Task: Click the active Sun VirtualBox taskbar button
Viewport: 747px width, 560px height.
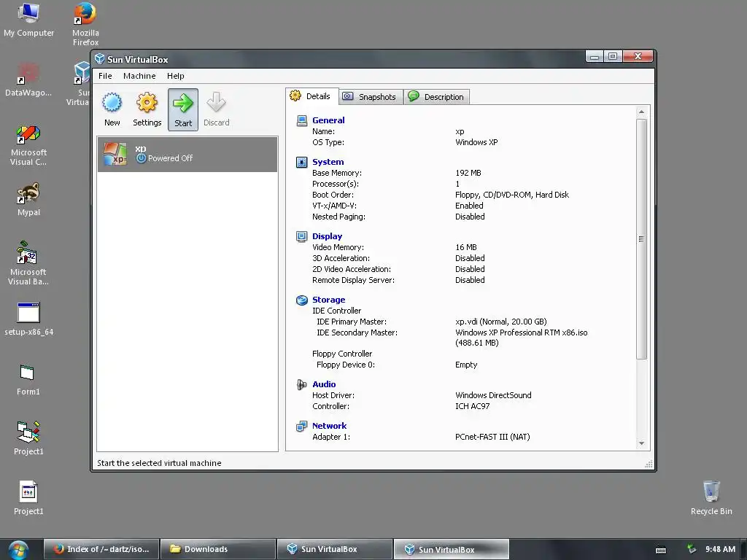Action: [452, 549]
